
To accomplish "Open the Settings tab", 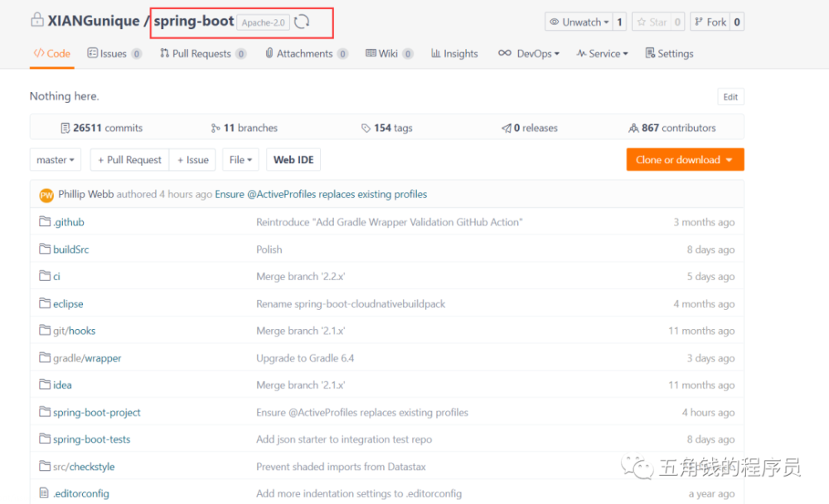I will click(x=669, y=53).
